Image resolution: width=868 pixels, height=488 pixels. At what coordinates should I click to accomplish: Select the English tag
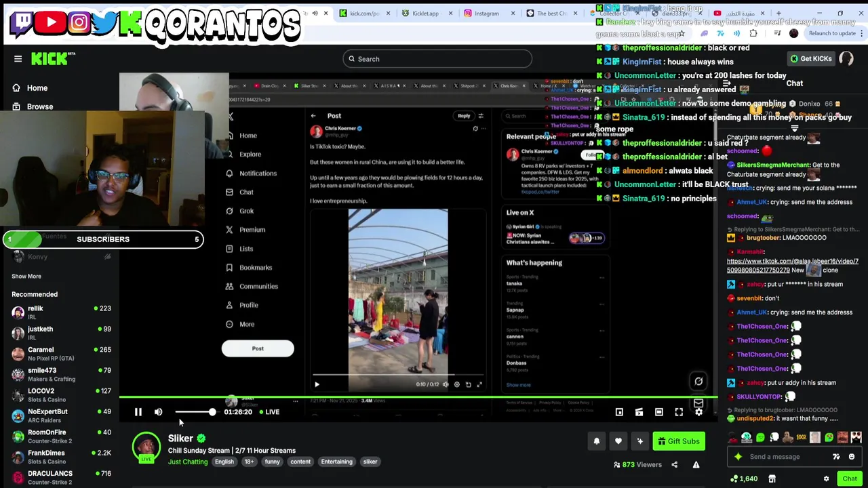[x=224, y=462]
